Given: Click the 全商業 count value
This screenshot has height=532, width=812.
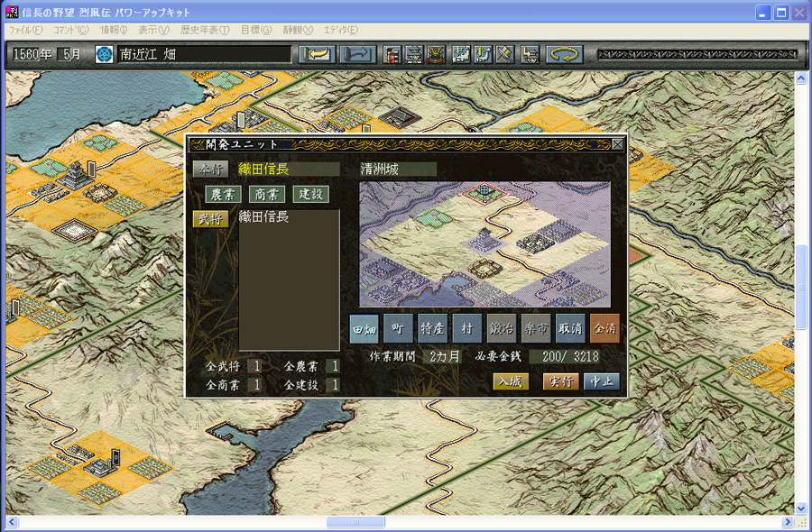Looking at the screenshot, I should (x=255, y=385).
